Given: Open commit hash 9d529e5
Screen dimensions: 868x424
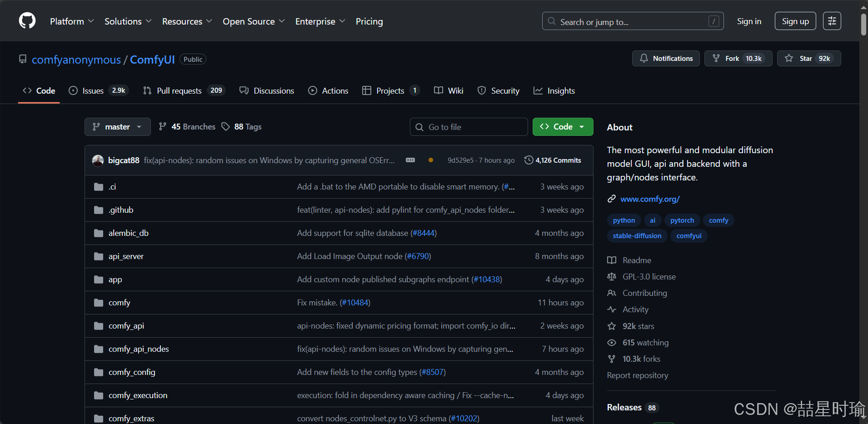Looking at the screenshot, I should tap(460, 160).
